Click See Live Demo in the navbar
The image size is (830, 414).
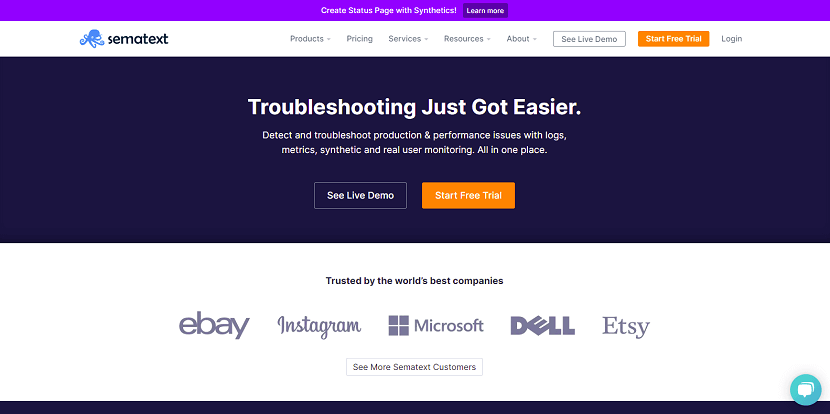pyautogui.click(x=589, y=39)
